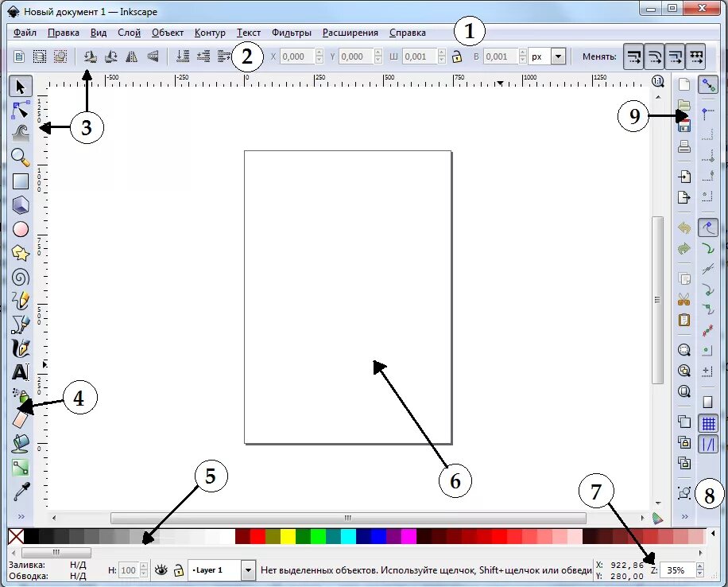This screenshot has width=728, height=587.
Task: Select the Rectangle tool
Action: pos(21,181)
